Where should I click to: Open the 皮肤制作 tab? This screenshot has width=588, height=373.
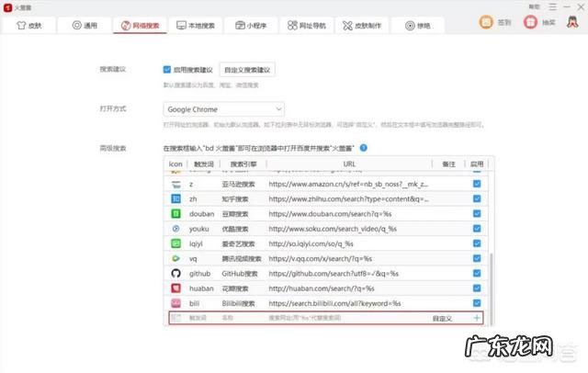click(362, 26)
